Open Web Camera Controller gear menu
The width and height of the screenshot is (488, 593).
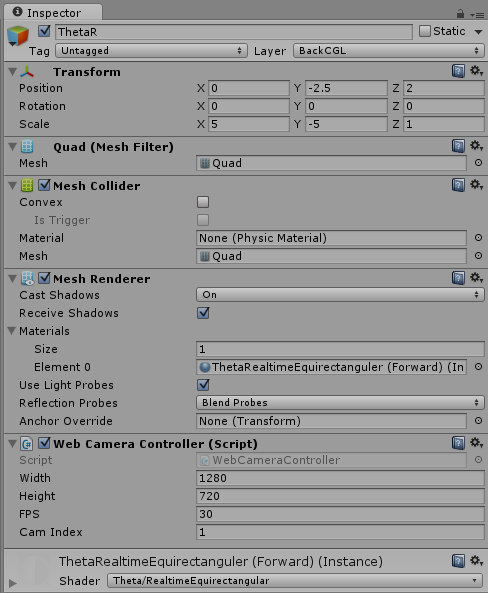pos(476,442)
